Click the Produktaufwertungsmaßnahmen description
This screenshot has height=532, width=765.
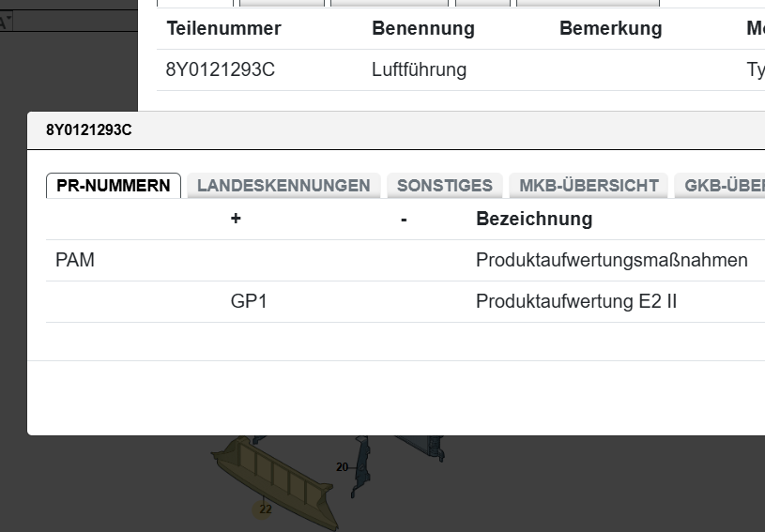click(612, 260)
